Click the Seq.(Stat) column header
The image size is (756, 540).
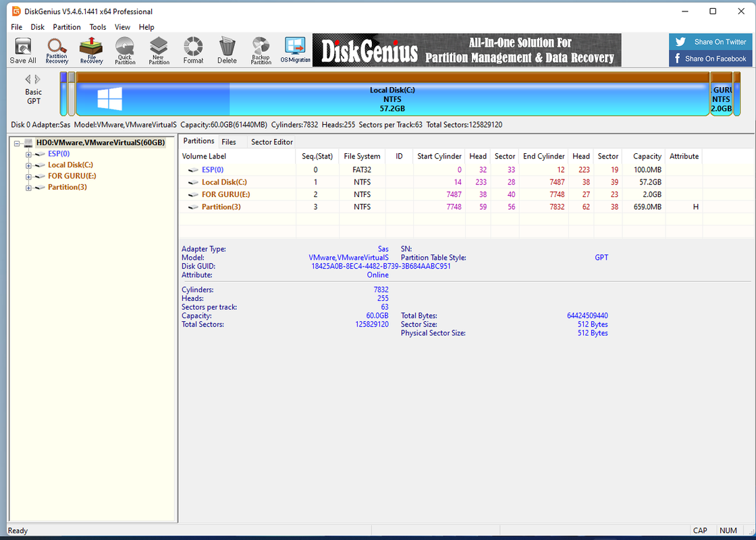pyautogui.click(x=317, y=156)
